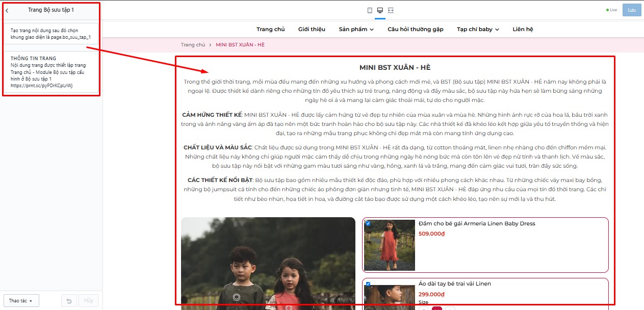Viewport: 644px width, 310px height.
Task: Switch to mobile preview icon
Action: [x=370, y=10]
